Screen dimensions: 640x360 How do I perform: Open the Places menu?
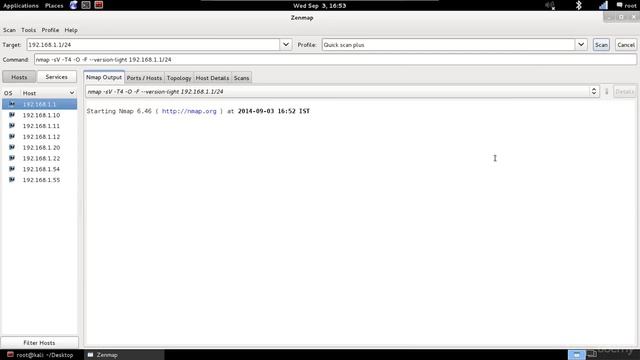click(x=54, y=5)
